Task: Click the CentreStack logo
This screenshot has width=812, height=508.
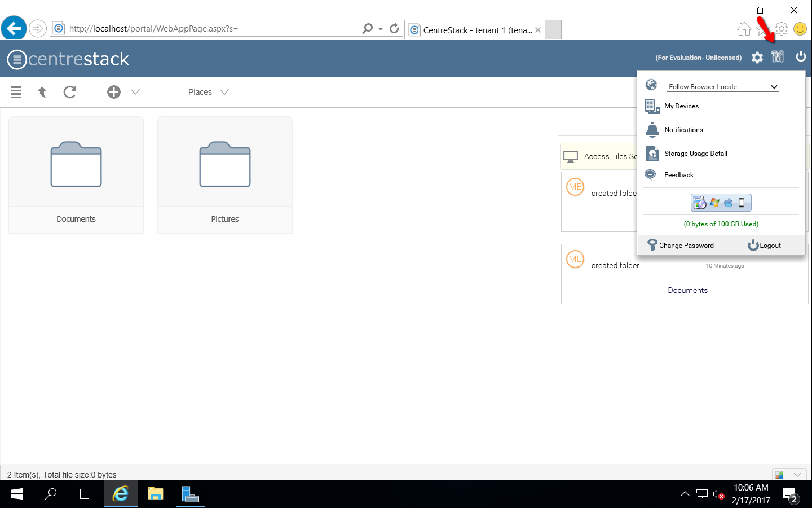Action: tap(68, 59)
